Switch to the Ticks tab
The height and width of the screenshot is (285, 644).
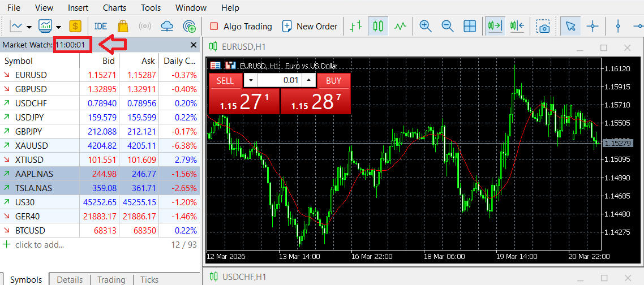[x=149, y=280]
